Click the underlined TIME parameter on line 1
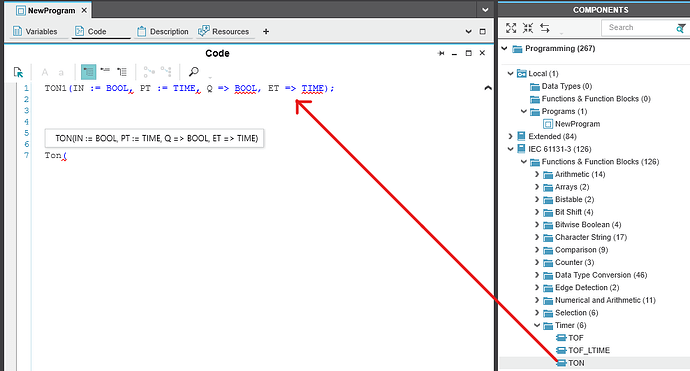The width and height of the screenshot is (690, 371). (x=312, y=88)
